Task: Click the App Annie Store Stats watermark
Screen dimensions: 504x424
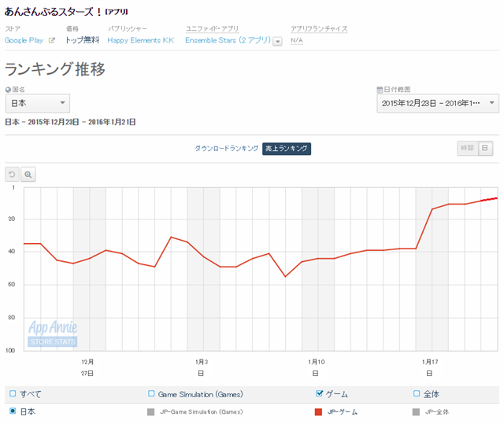Action: tap(53, 334)
